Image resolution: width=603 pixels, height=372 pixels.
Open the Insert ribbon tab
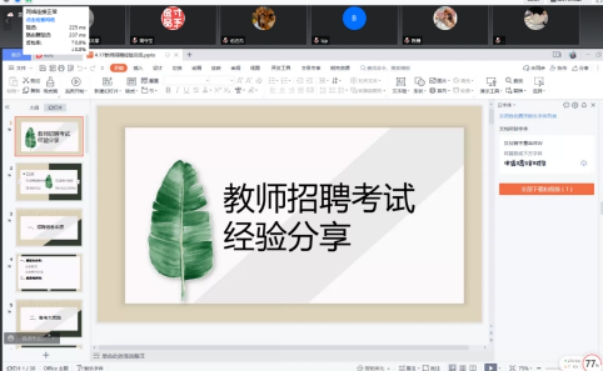pyautogui.click(x=138, y=68)
